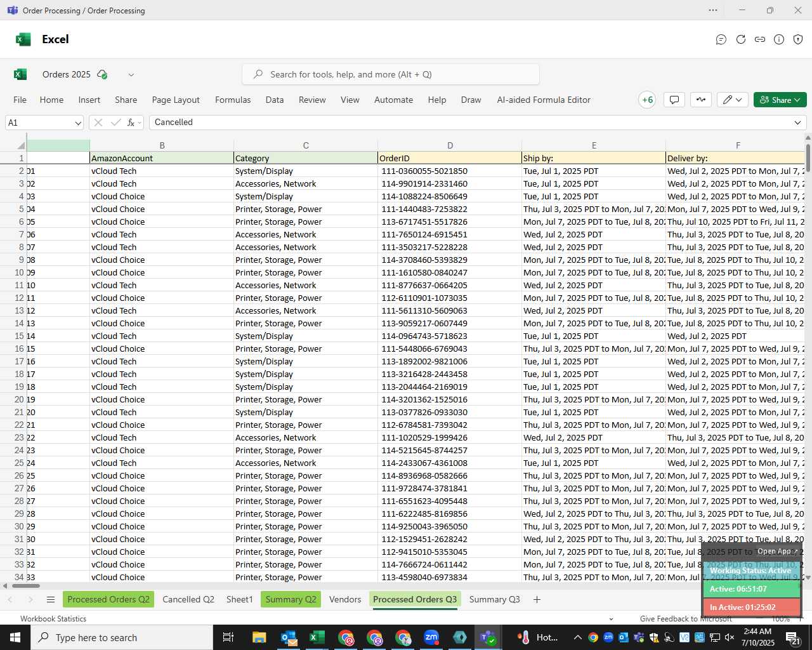The image size is (812, 650).
Task: Open the Review ribbon tab
Action: click(312, 100)
